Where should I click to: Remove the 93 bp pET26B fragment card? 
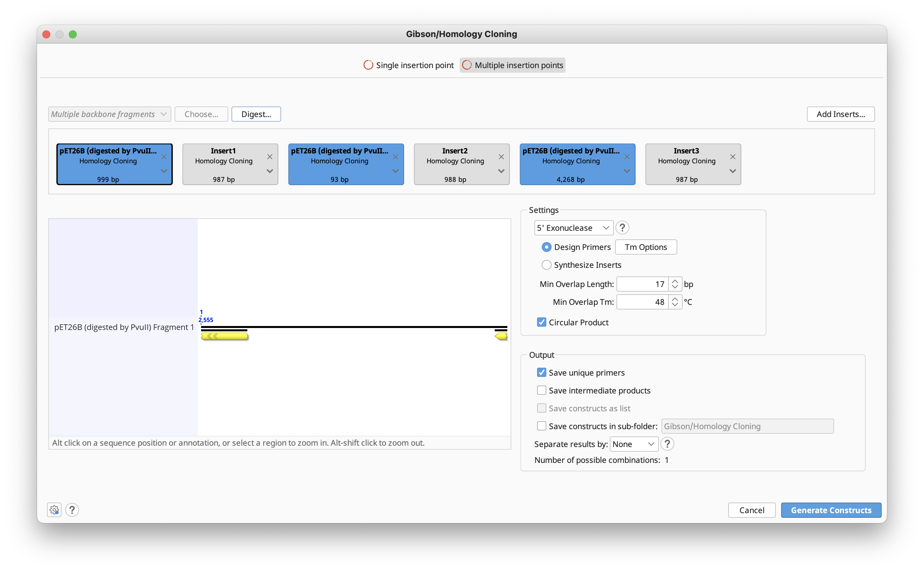(396, 157)
